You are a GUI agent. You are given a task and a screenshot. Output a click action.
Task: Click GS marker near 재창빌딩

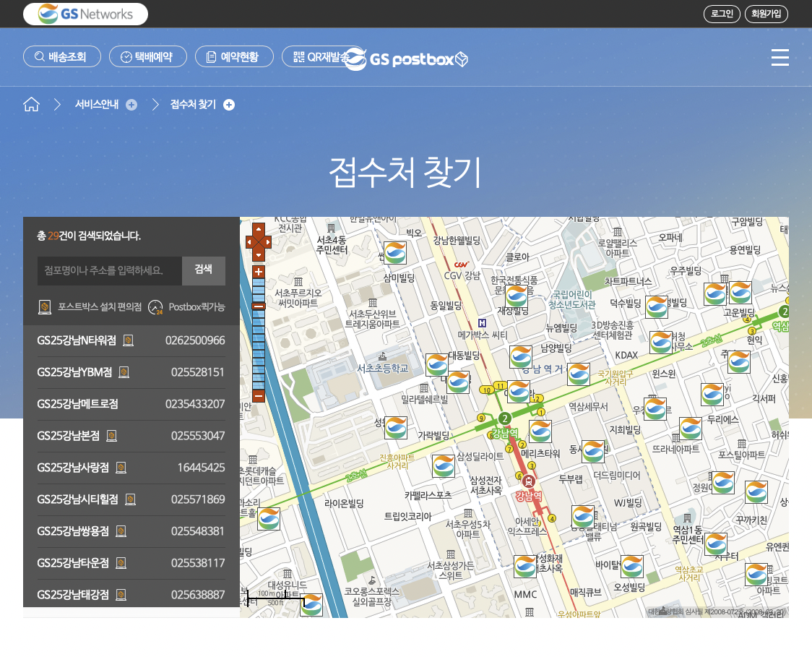pos(516,296)
